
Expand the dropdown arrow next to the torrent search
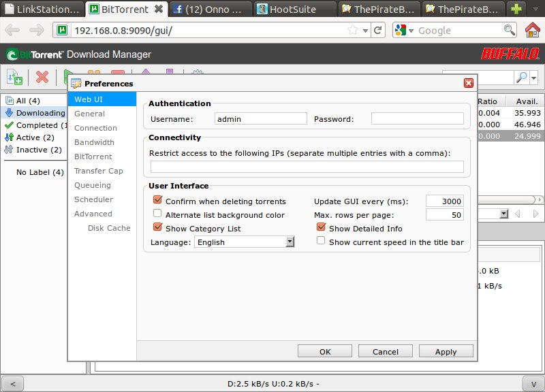pos(534,78)
